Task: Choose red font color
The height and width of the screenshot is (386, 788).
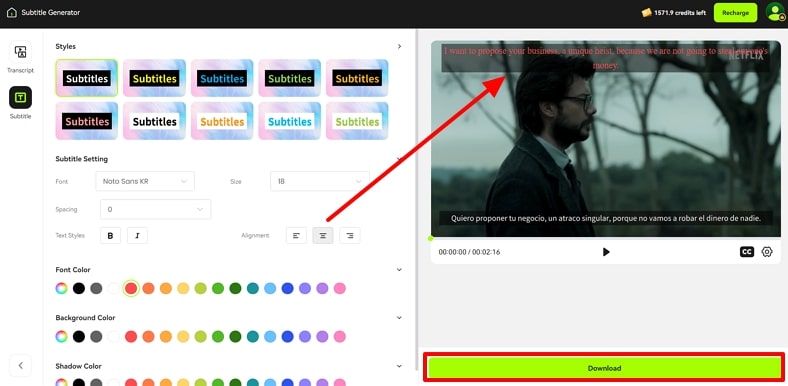Action: point(131,288)
